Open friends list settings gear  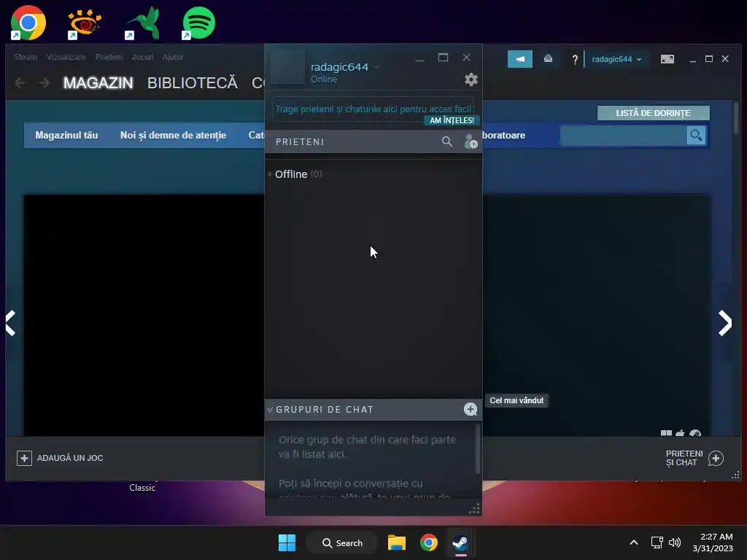[471, 79]
